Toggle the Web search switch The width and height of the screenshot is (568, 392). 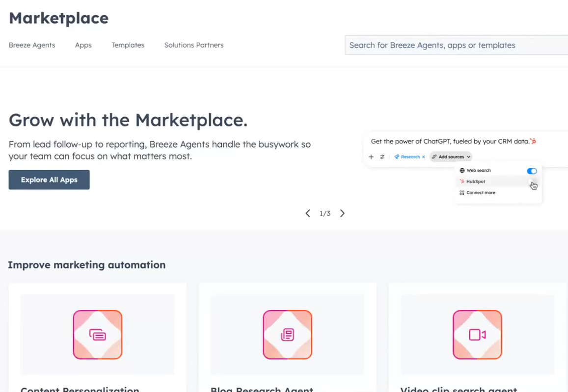[532, 171]
